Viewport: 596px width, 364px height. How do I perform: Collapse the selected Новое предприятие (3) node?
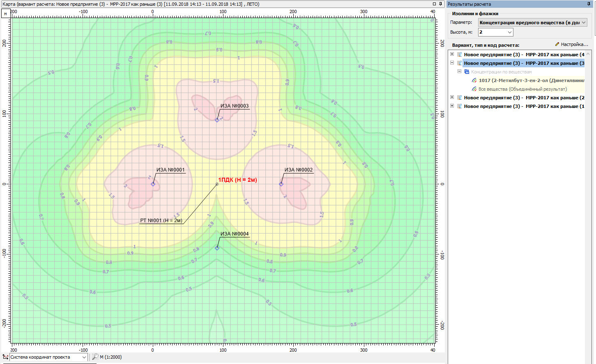(452, 63)
